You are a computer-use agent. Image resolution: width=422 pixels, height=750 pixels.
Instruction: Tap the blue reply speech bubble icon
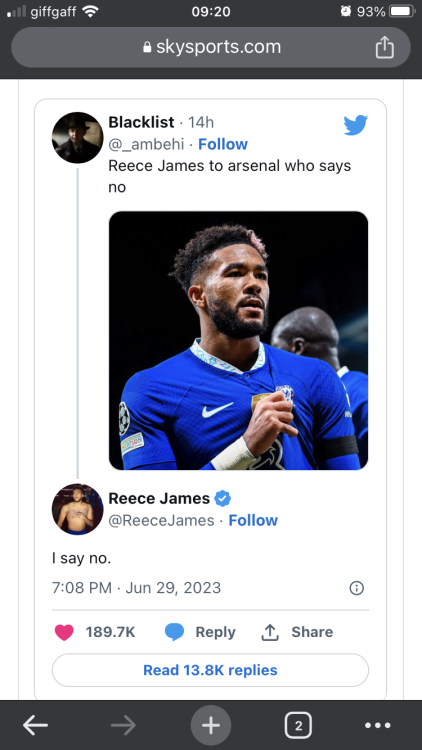[174, 632]
